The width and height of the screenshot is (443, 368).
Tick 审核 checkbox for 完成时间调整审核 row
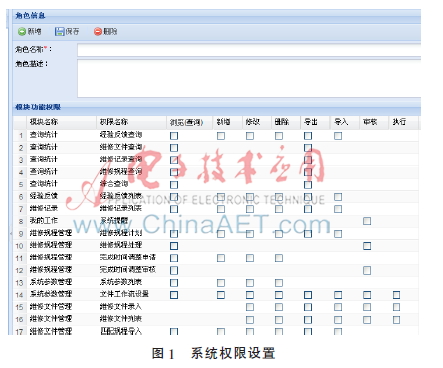click(x=367, y=270)
